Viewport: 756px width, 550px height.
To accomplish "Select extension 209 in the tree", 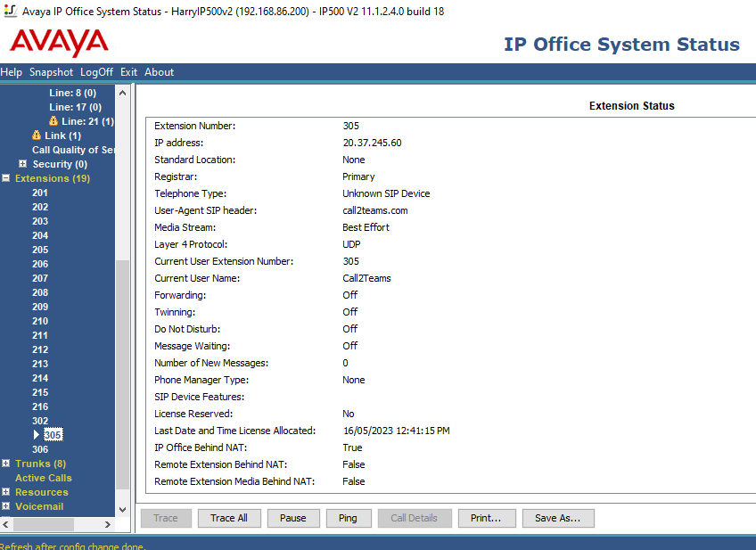I will [40, 307].
